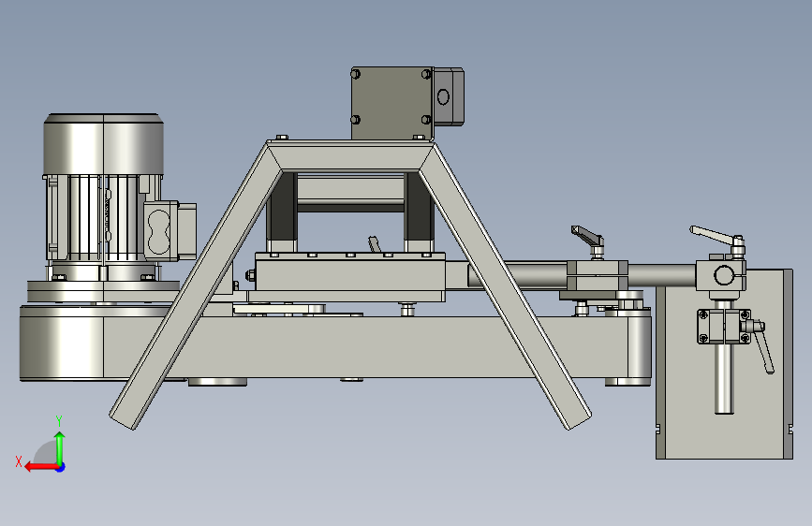Image resolution: width=812 pixels, height=526 pixels.
Task: Click the X axis label
Action: pos(19,461)
